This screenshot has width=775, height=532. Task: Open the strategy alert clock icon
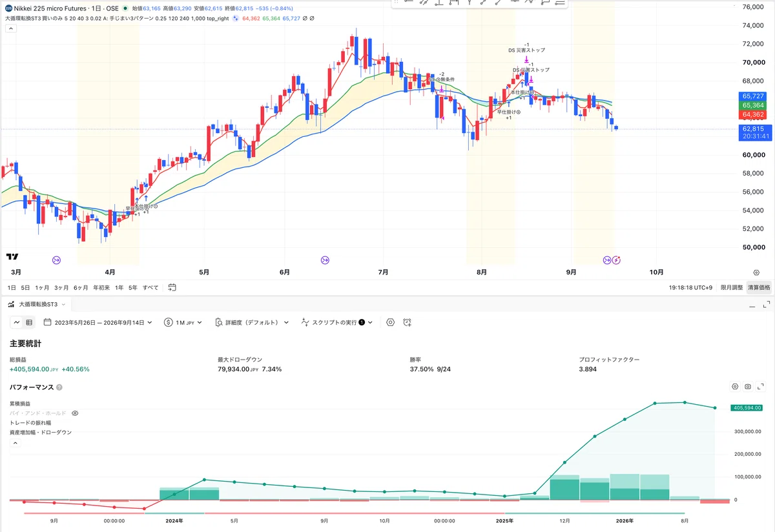407,322
